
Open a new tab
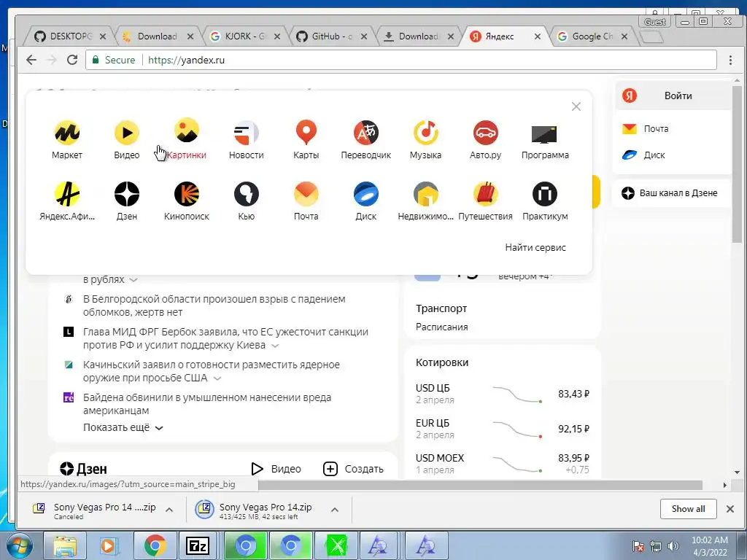tap(651, 37)
